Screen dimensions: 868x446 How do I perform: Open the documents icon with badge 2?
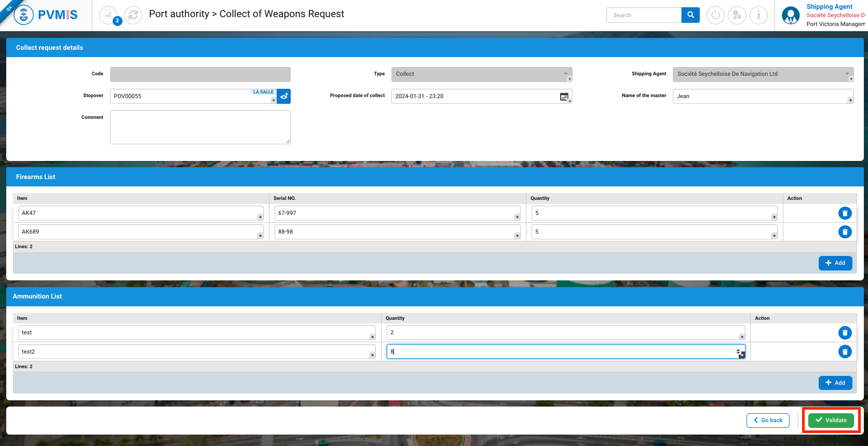tap(108, 15)
